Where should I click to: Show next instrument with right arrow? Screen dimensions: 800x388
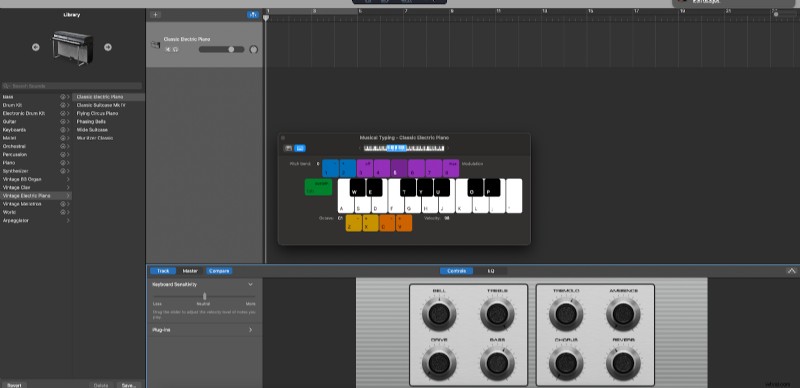click(x=108, y=47)
